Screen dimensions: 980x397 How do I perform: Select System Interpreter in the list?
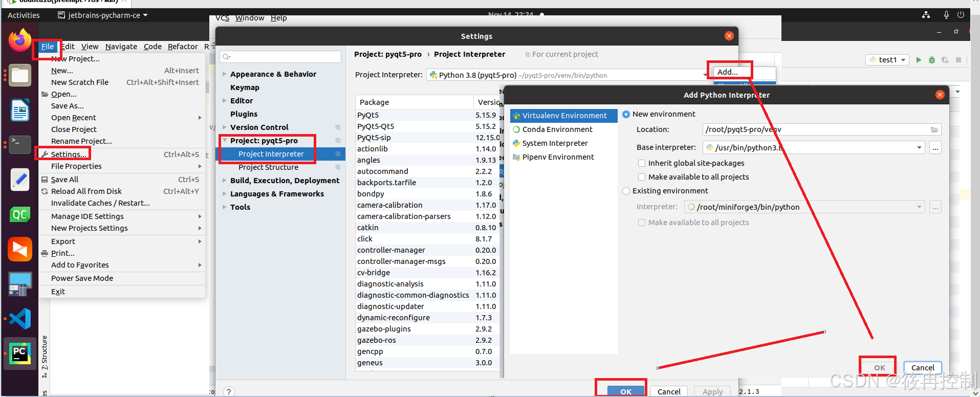[x=564, y=143]
